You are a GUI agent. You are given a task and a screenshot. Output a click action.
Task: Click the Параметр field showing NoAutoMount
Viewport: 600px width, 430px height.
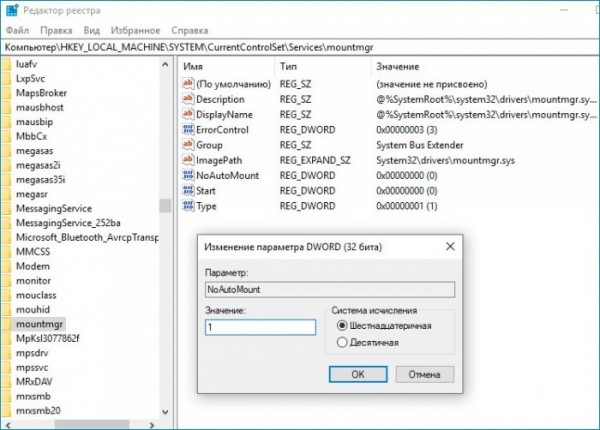tap(329, 289)
